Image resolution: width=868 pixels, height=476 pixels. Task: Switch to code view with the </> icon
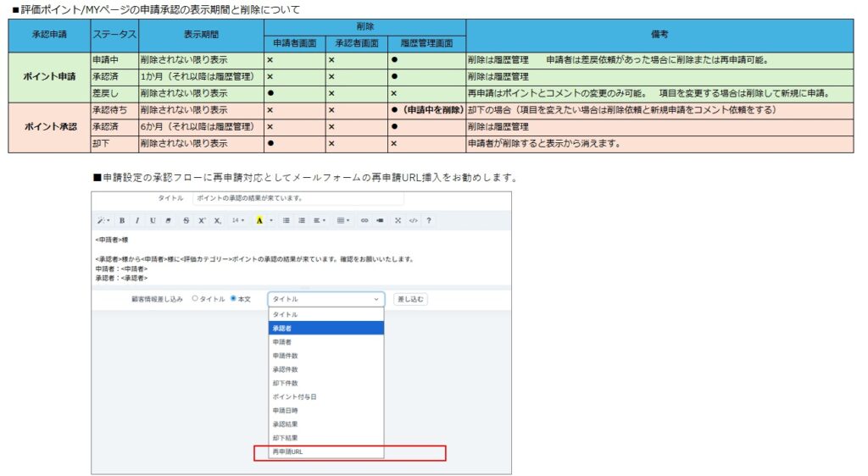[x=413, y=220]
